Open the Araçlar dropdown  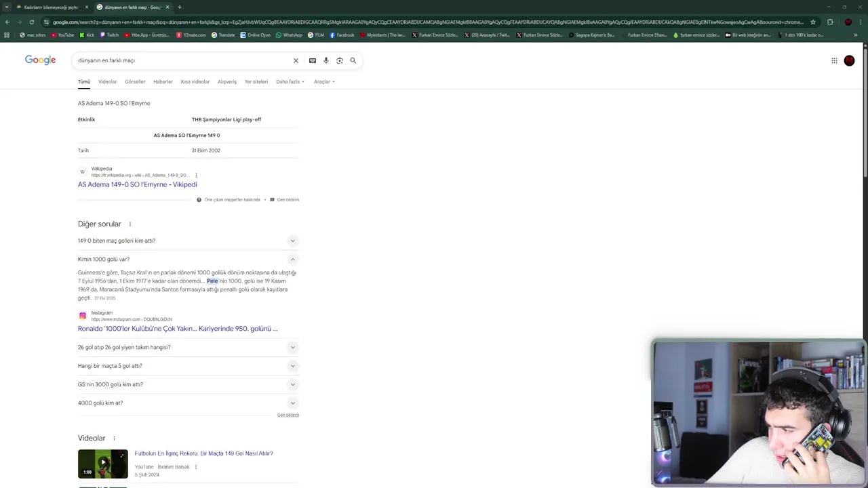[x=324, y=81]
